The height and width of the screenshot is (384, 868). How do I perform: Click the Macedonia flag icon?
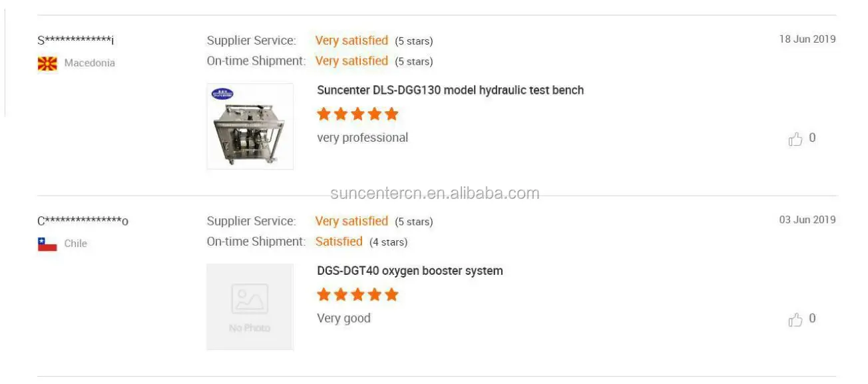point(47,63)
